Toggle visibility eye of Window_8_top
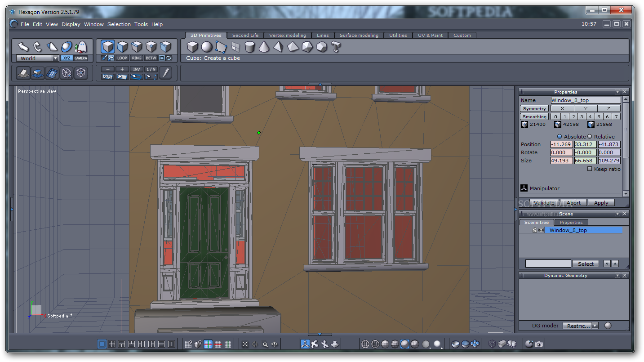Image resolution: width=644 pixels, height=362 pixels. pos(541,230)
